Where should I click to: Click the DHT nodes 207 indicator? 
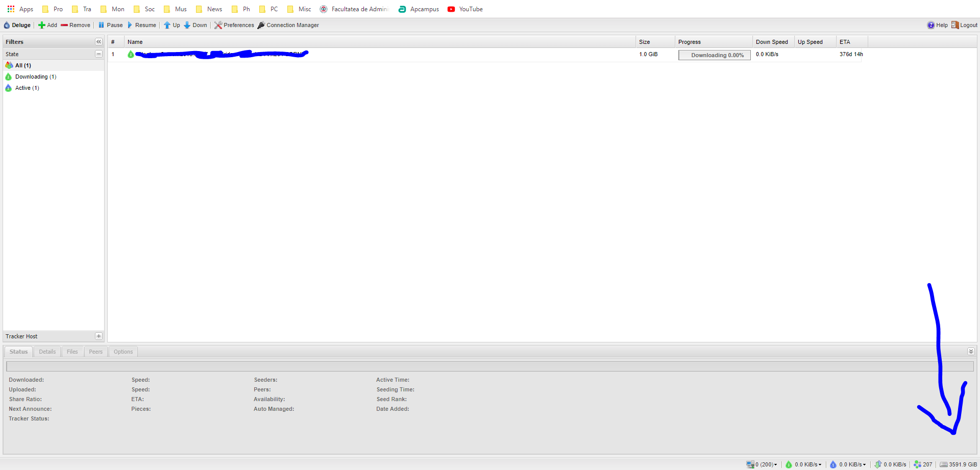click(923, 464)
